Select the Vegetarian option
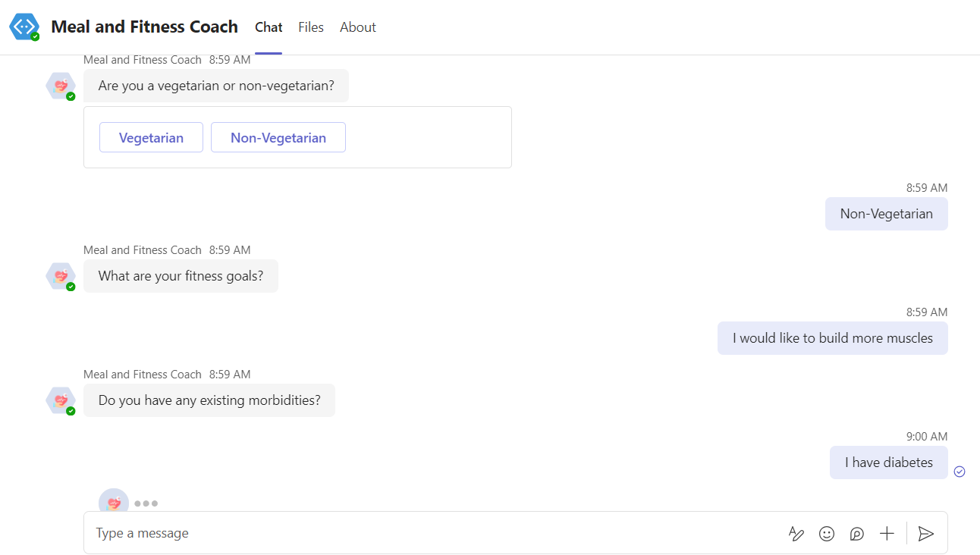The width and height of the screenshot is (980, 555). click(151, 137)
